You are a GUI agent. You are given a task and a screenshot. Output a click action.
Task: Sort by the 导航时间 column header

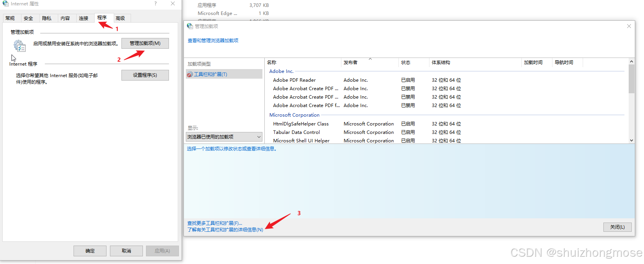[x=567, y=63]
